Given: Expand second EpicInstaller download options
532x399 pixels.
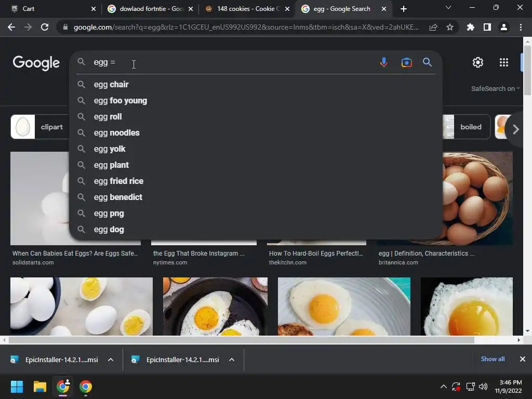Looking at the screenshot, I should click(232, 360).
